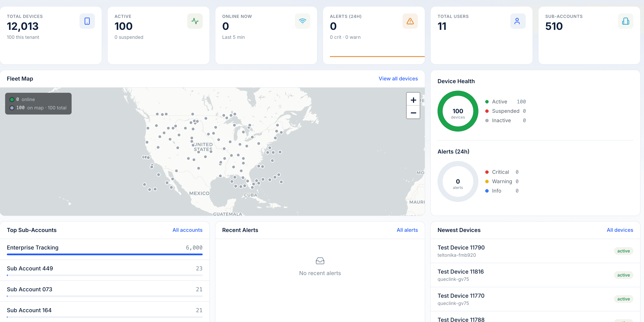Viewport: 644px width, 322px height.
Task: Open Test Device 11816 entry
Action: 535,275
